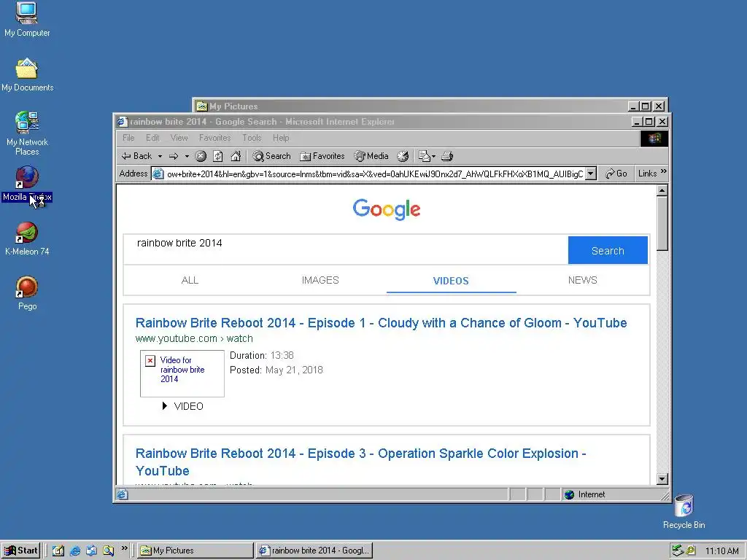
Task: Click the scrollbar up arrow in browser
Action: pyautogui.click(x=662, y=190)
